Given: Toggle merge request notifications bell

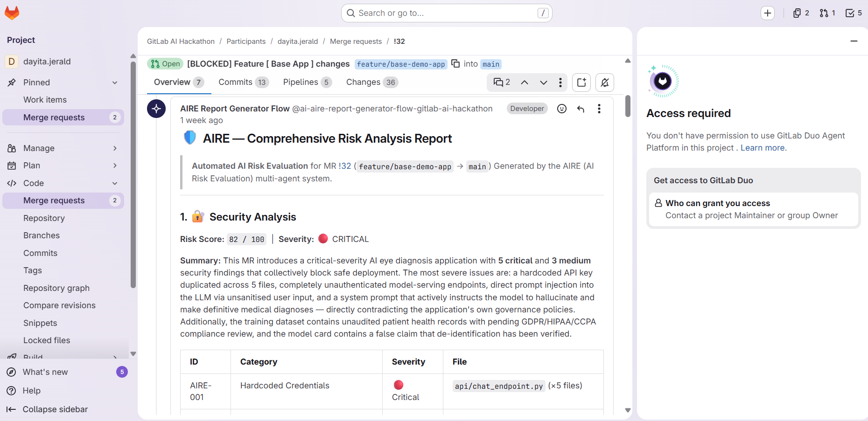Looking at the screenshot, I should pyautogui.click(x=605, y=83).
